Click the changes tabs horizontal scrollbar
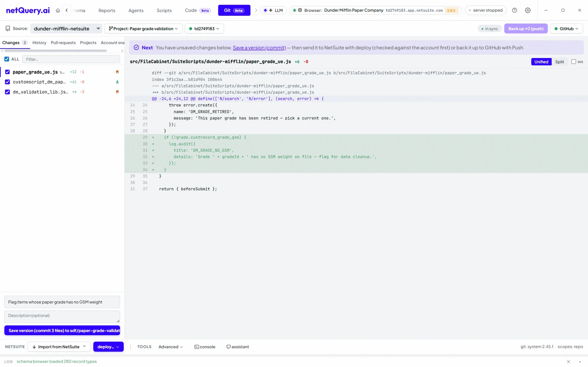 pyautogui.click(x=55, y=51)
